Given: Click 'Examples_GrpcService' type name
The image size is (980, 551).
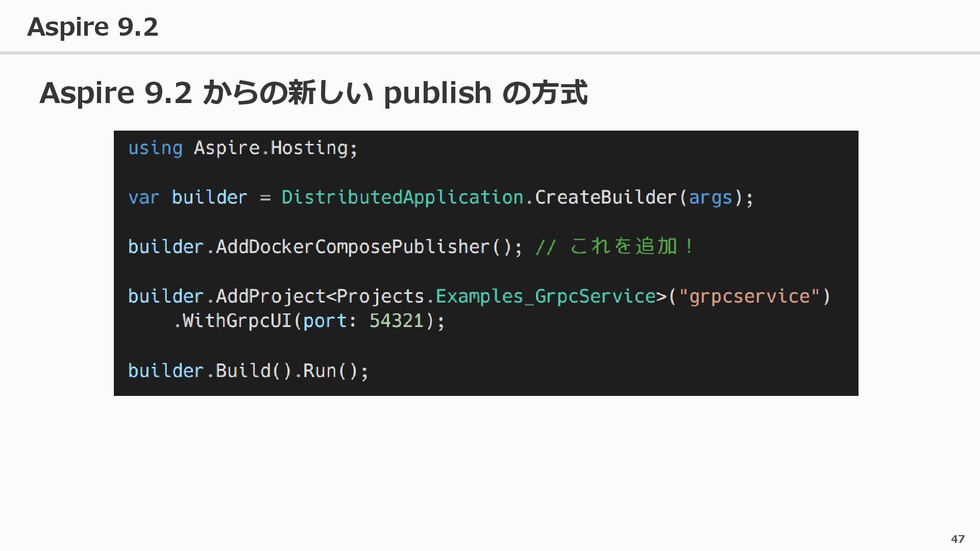Looking at the screenshot, I should (545, 296).
